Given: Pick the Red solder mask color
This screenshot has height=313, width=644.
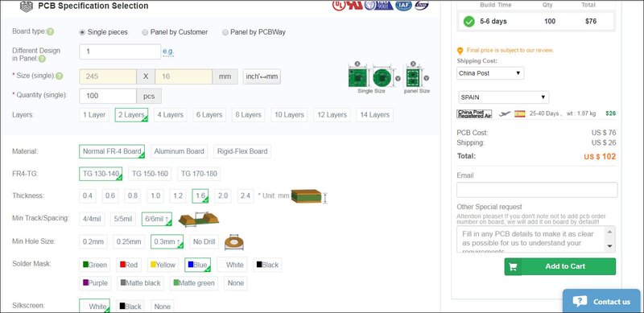Looking at the screenshot, I should [129, 265].
